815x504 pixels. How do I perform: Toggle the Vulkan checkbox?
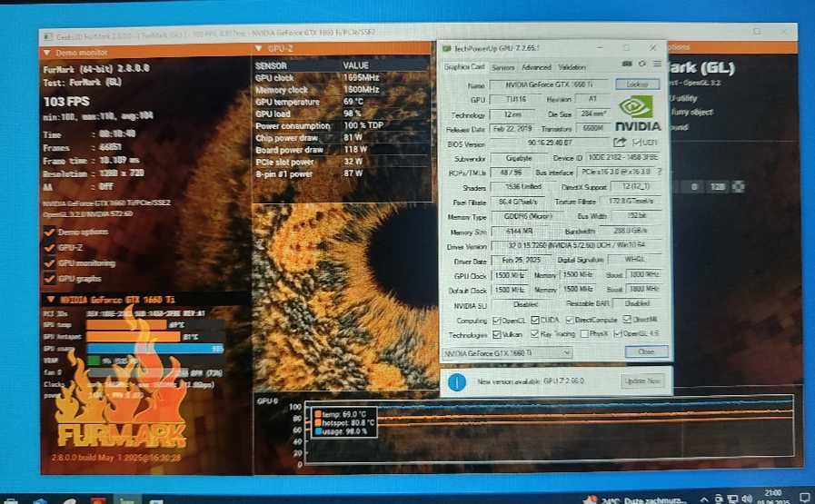[496, 334]
